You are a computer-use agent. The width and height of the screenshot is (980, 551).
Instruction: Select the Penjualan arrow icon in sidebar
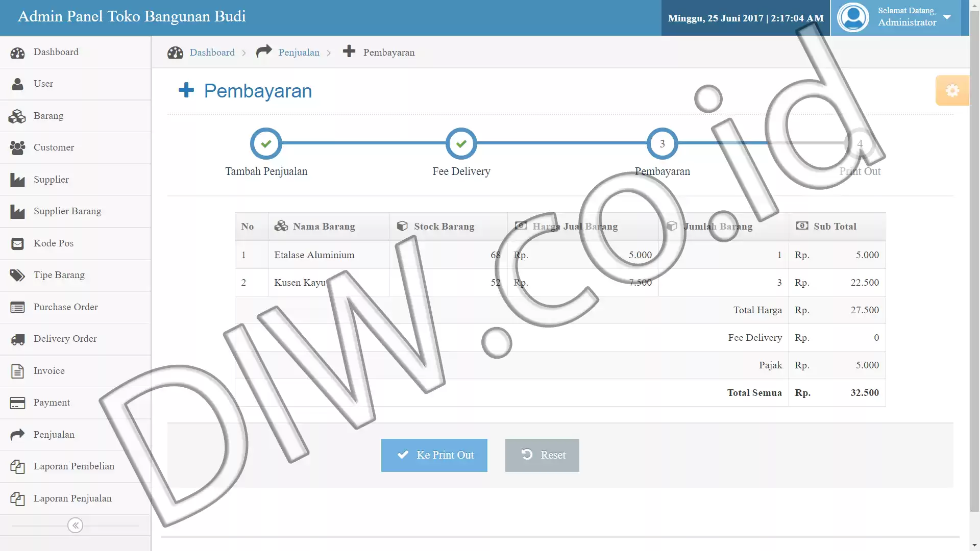17,435
